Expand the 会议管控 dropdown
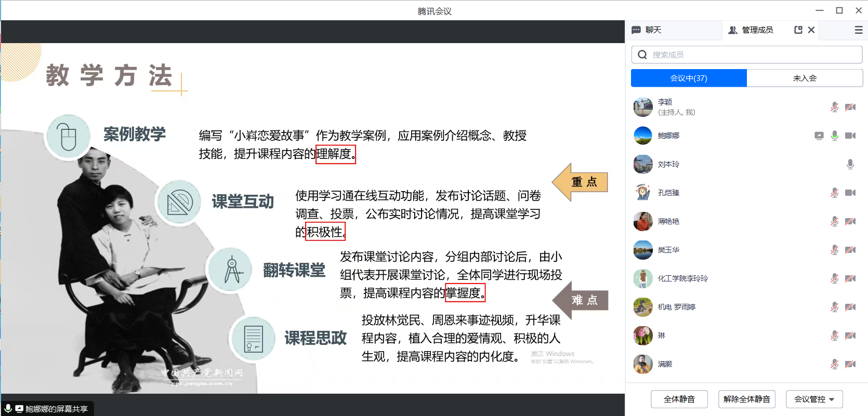This screenshot has height=416, width=868. (814, 399)
